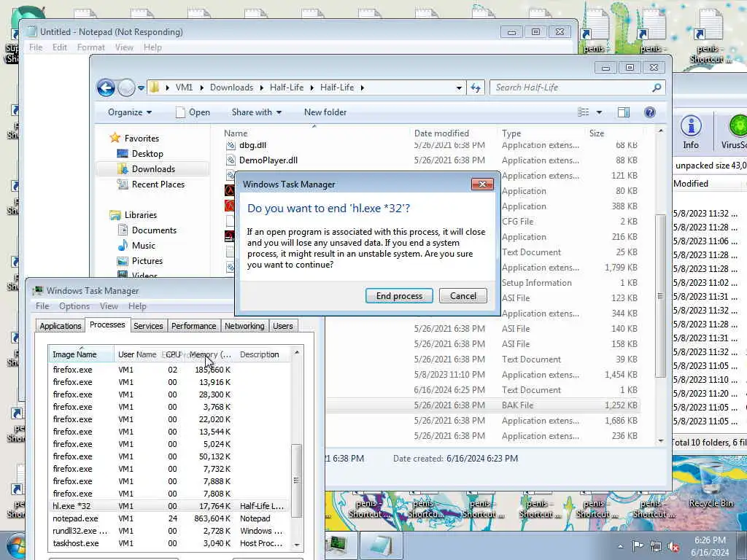
Task: Go back in Explorer window
Action: click(106, 87)
